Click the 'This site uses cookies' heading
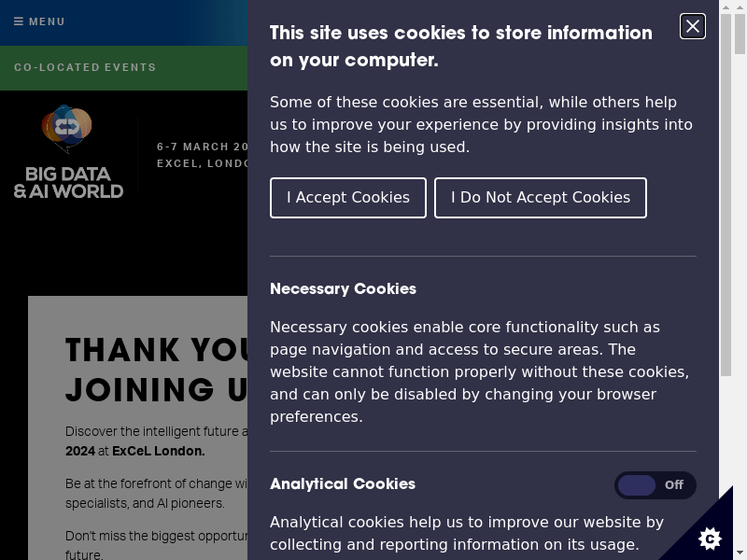Viewport: 747px width, 560px height. pos(461,46)
